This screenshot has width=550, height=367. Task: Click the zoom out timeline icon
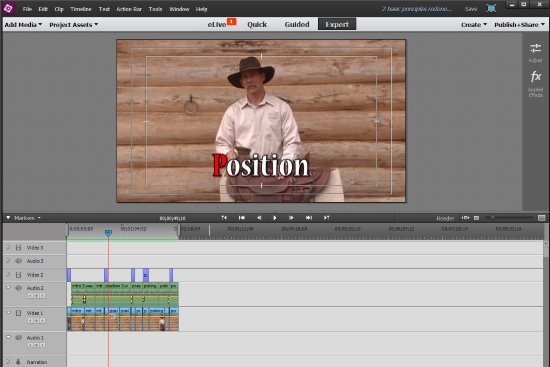point(476,218)
